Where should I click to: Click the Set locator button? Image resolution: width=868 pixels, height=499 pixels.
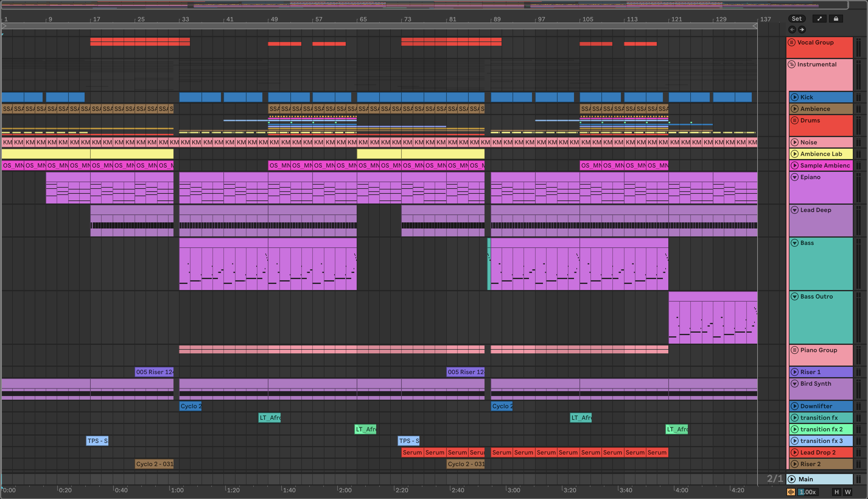coord(796,19)
